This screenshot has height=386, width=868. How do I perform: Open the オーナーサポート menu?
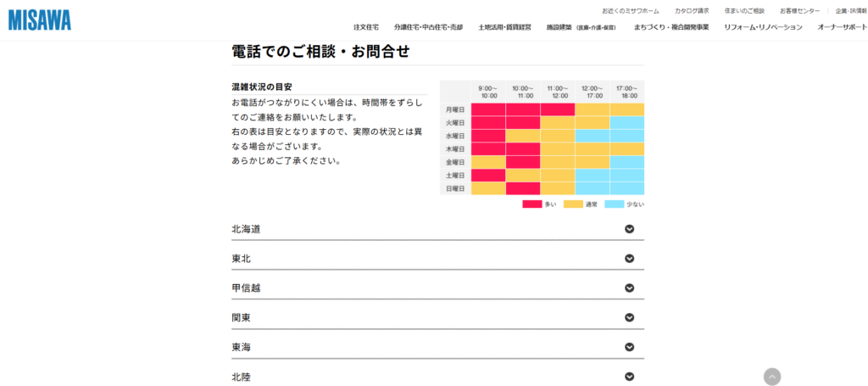[842, 27]
